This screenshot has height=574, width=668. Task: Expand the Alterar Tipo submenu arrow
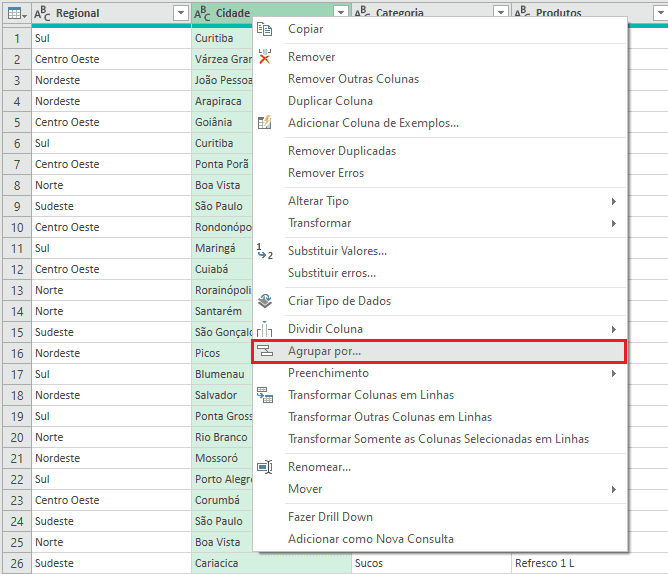click(614, 201)
